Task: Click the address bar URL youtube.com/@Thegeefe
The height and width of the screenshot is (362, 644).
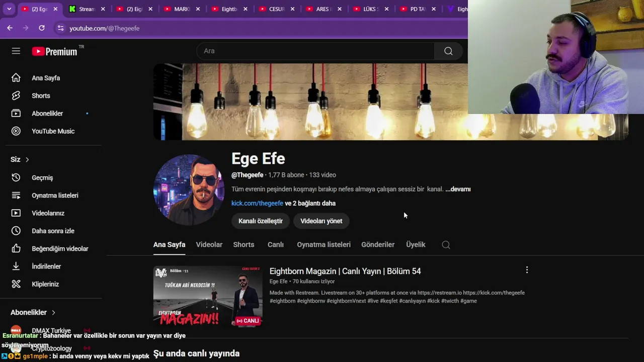Action: [104, 28]
